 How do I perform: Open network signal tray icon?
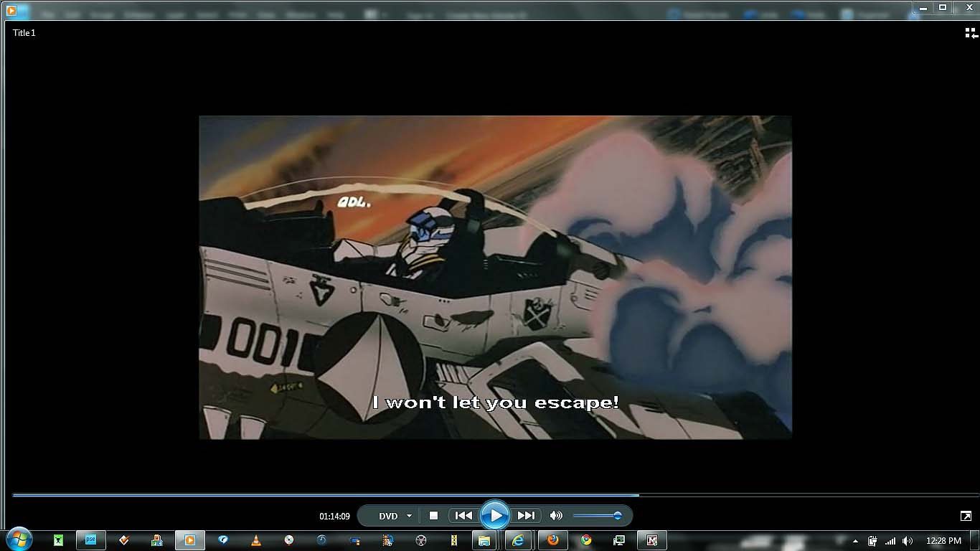(890, 541)
